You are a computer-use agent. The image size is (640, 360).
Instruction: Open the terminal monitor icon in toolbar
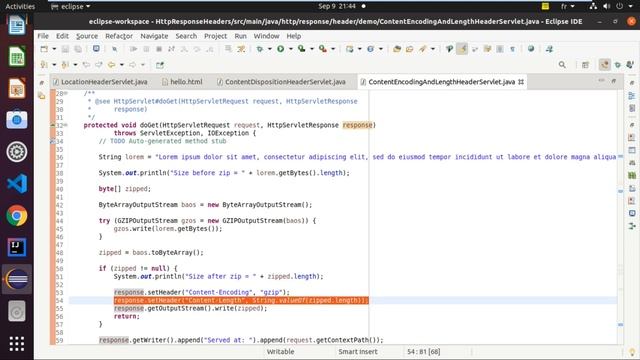click(x=96, y=49)
